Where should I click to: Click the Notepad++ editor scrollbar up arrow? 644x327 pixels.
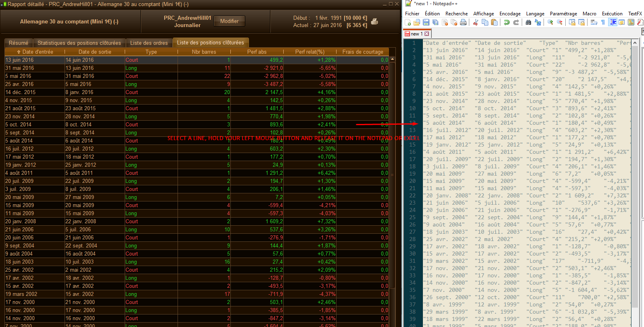635,42
